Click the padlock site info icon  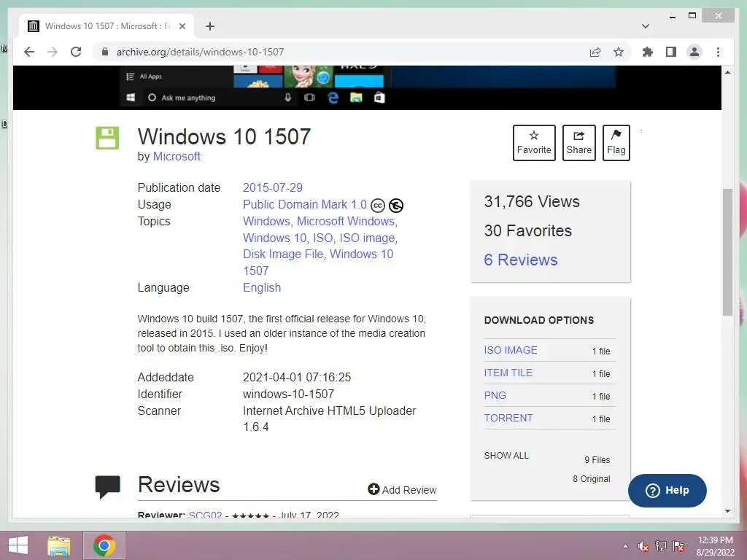tap(105, 52)
